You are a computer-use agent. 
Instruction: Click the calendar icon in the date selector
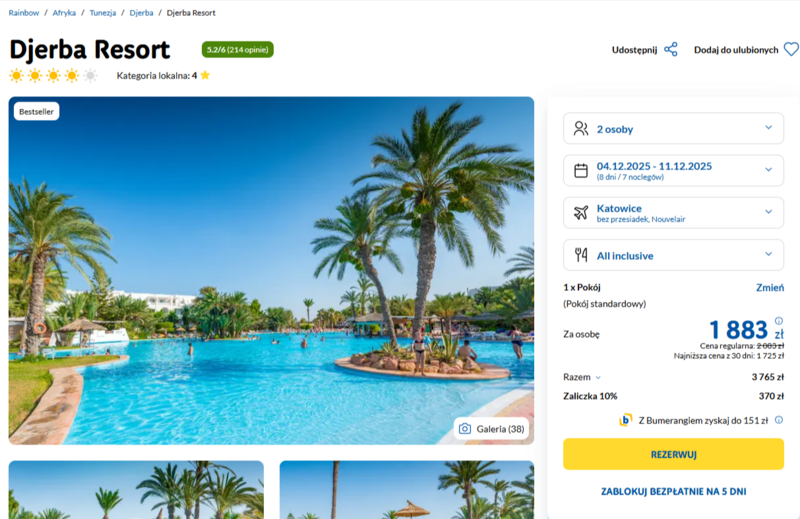pyautogui.click(x=581, y=170)
